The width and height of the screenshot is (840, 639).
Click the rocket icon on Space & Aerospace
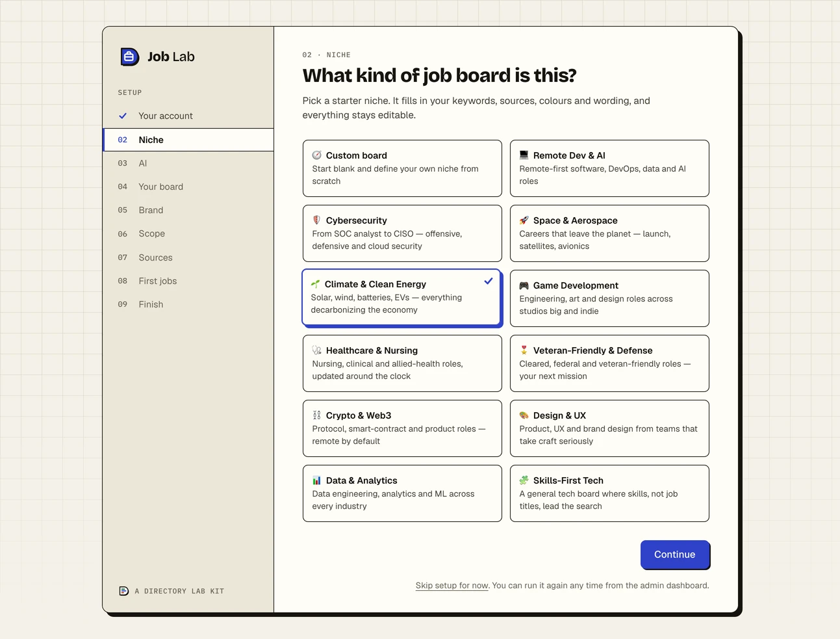coord(524,220)
